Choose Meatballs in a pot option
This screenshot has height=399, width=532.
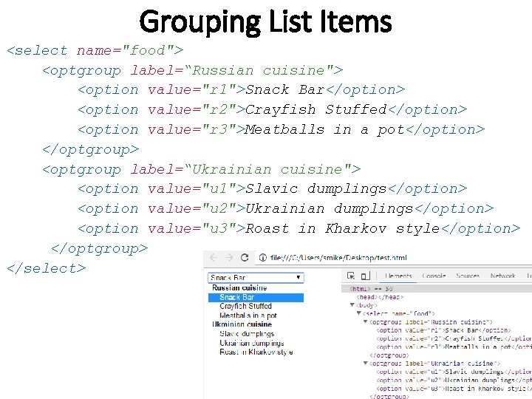(x=248, y=316)
